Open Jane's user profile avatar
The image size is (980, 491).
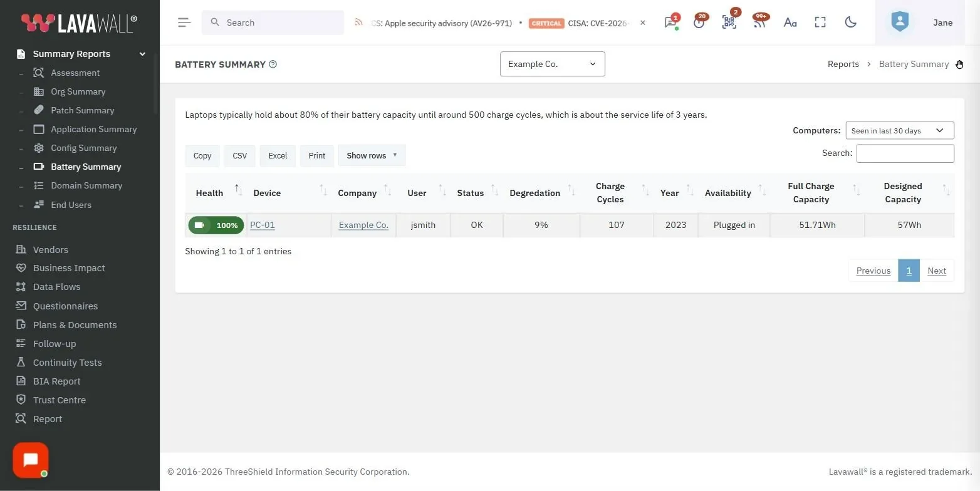[x=900, y=23]
